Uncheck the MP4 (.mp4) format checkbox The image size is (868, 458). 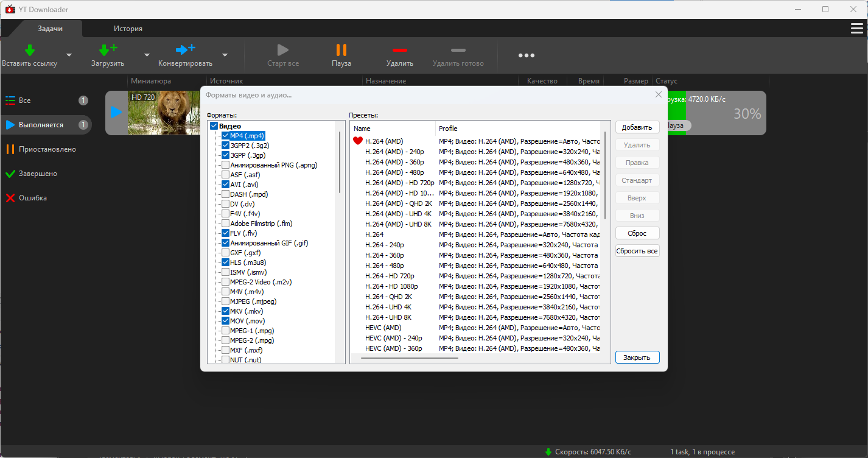tap(226, 136)
